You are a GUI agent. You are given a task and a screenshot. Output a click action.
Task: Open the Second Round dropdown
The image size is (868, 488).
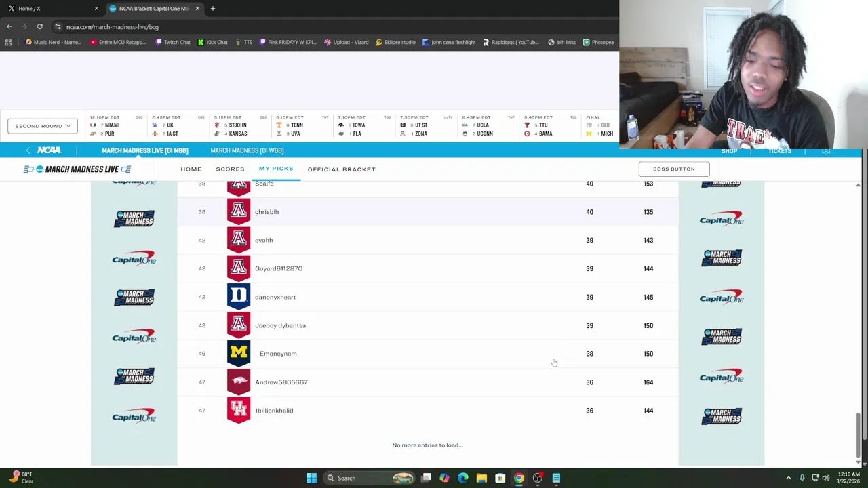coord(42,126)
